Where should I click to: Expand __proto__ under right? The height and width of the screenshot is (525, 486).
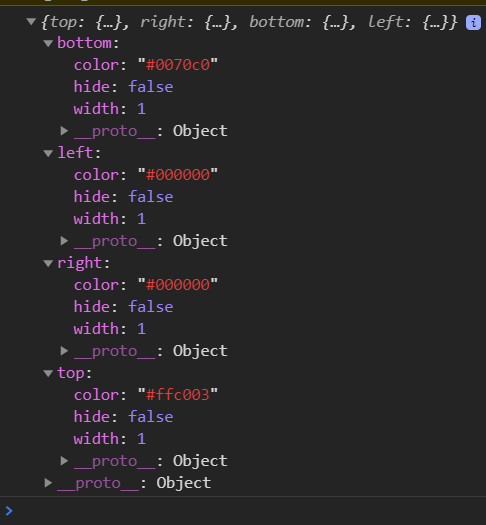(64, 351)
